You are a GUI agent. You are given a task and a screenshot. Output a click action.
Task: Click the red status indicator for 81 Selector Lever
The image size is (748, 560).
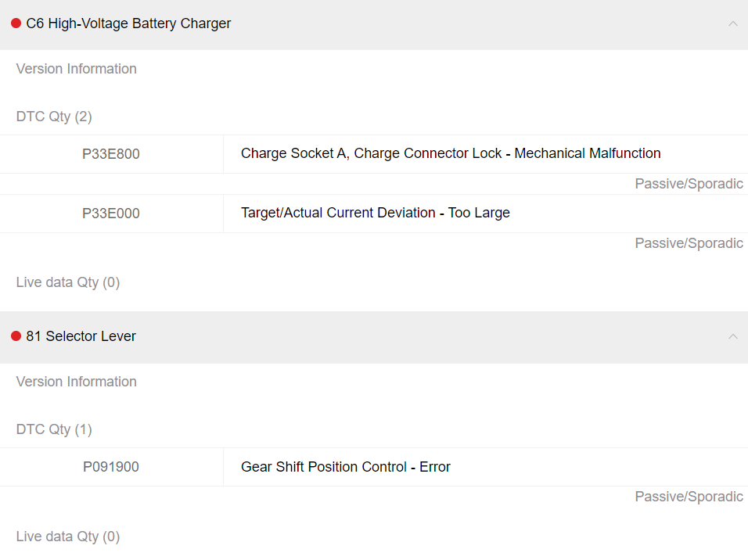click(x=15, y=336)
